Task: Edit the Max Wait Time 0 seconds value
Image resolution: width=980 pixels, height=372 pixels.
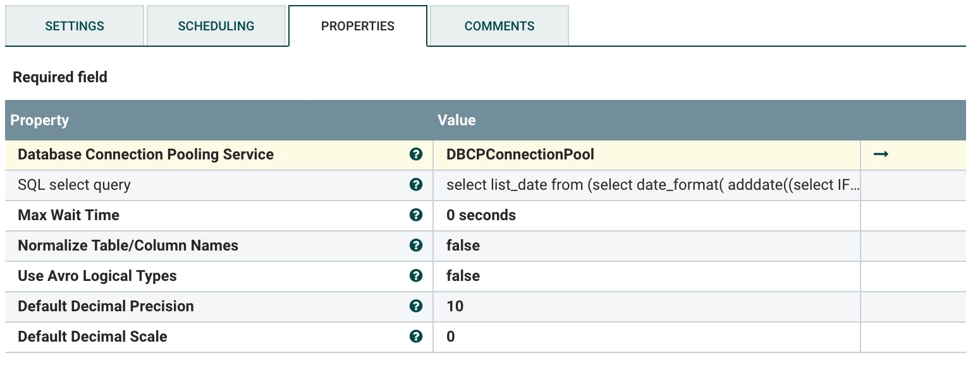Action: point(647,215)
